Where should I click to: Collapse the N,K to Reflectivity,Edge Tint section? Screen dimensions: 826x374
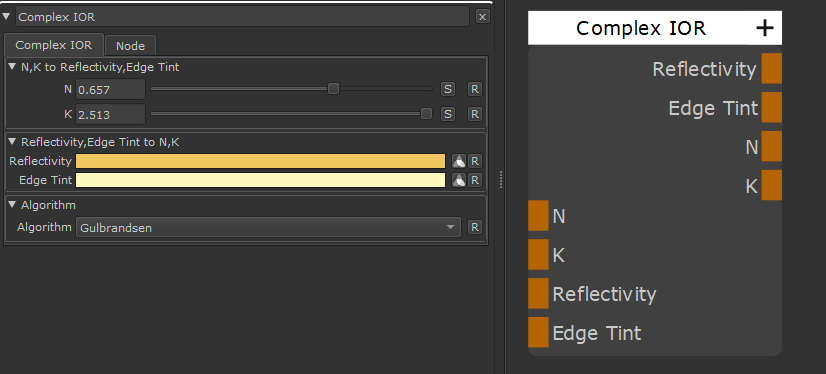point(13,66)
